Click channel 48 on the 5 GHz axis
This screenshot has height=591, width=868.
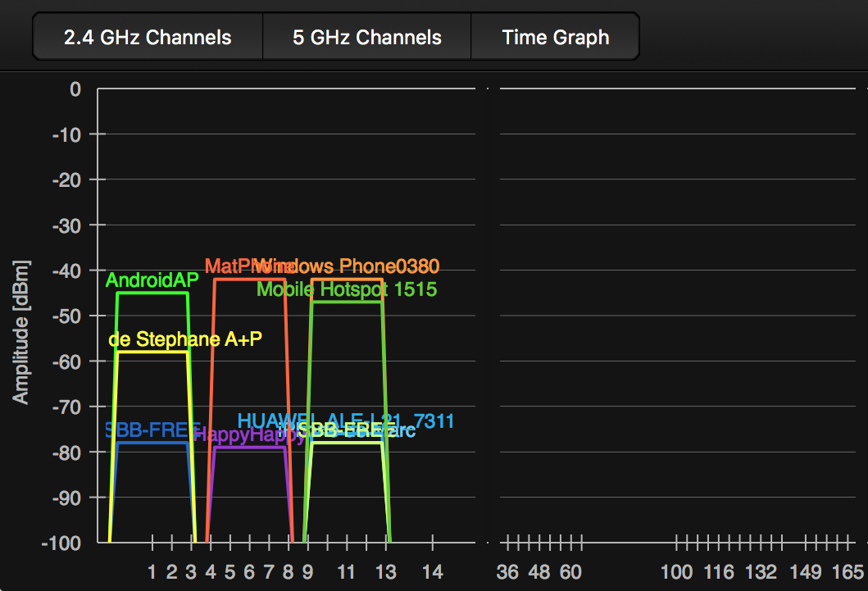coord(539,572)
